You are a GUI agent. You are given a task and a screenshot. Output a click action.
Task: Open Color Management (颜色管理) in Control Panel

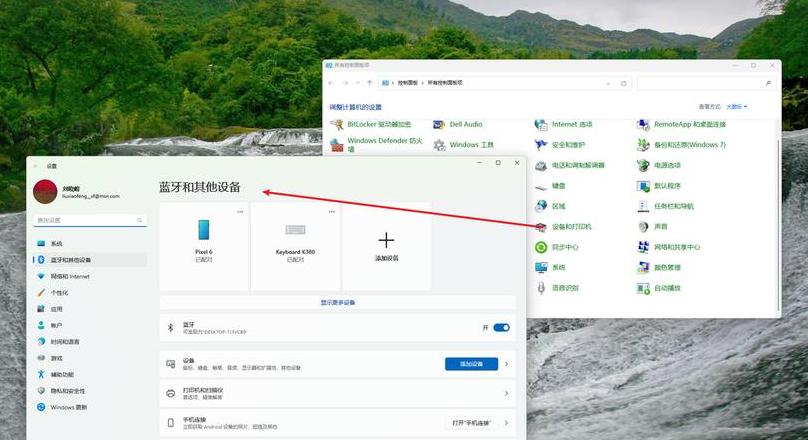tap(659, 267)
